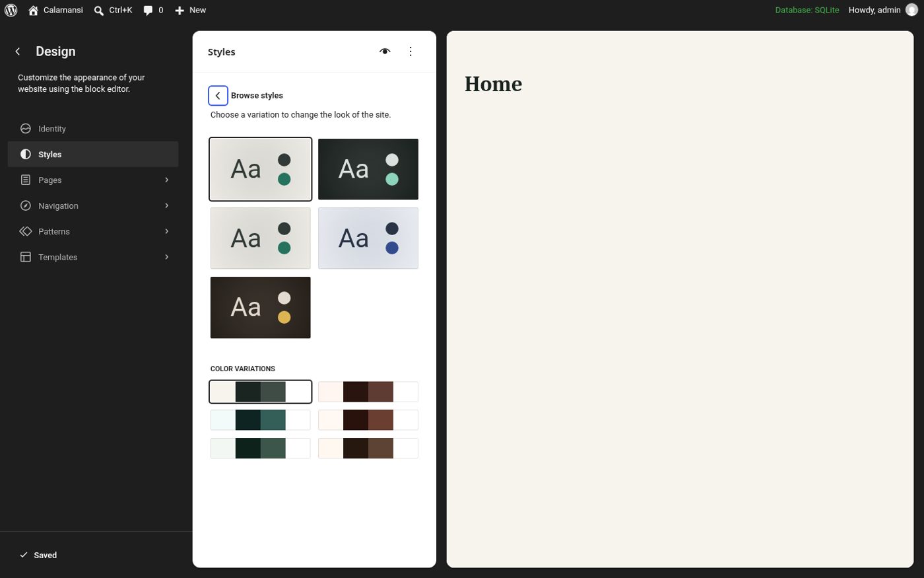Open the Ctrl+K search command palette

[x=113, y=10]
